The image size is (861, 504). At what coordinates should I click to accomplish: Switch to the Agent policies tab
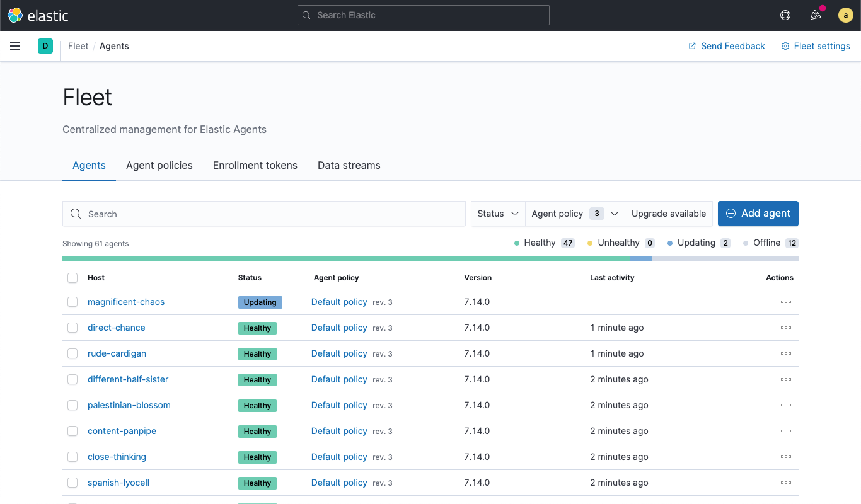[159, 166]
